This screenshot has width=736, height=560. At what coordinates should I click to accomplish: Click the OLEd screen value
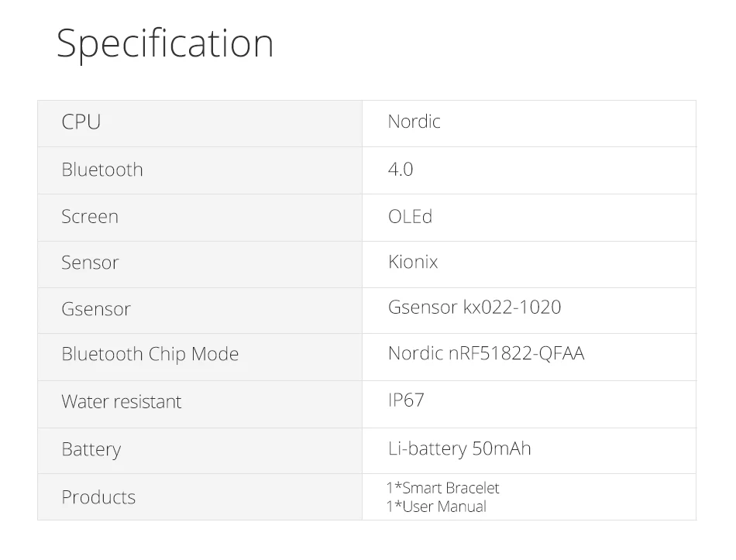point(410,216)
